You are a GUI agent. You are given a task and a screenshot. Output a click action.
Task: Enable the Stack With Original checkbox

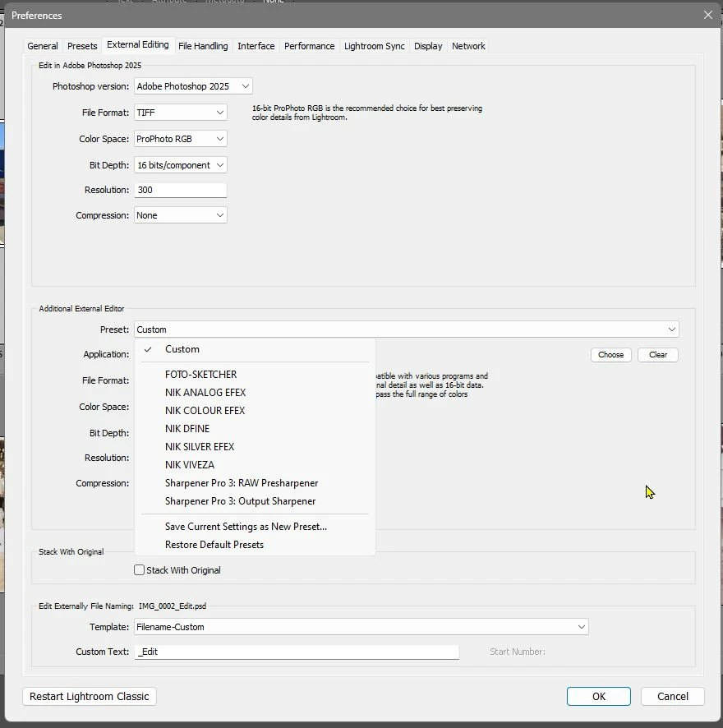point(139,569)
